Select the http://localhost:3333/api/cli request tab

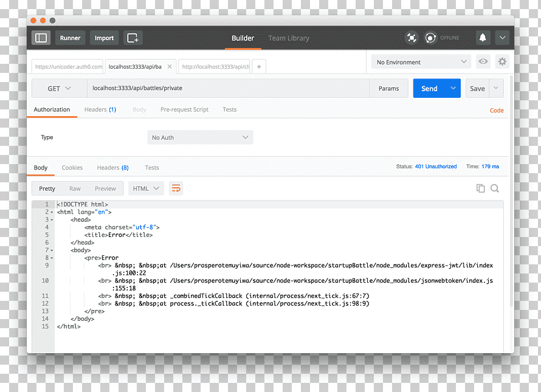click(x=215, y=67)
